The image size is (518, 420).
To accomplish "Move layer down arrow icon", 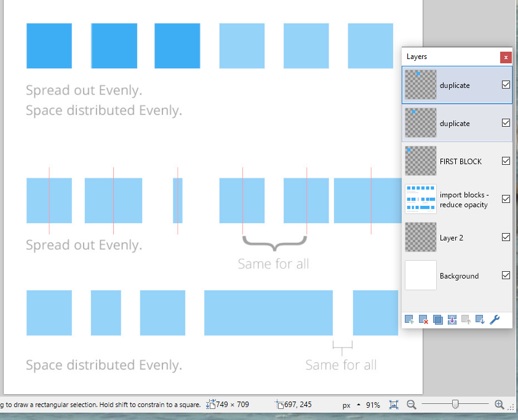I will [480, 320].
